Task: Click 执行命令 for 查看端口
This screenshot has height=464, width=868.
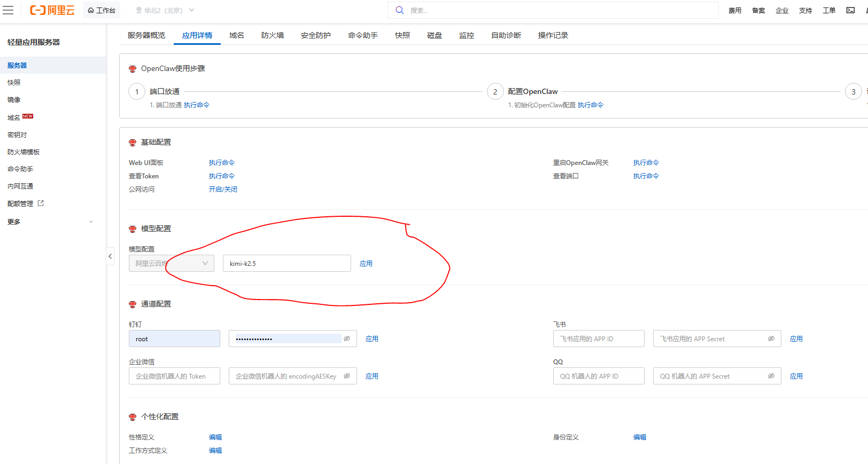Action: (x=646, y=176)
